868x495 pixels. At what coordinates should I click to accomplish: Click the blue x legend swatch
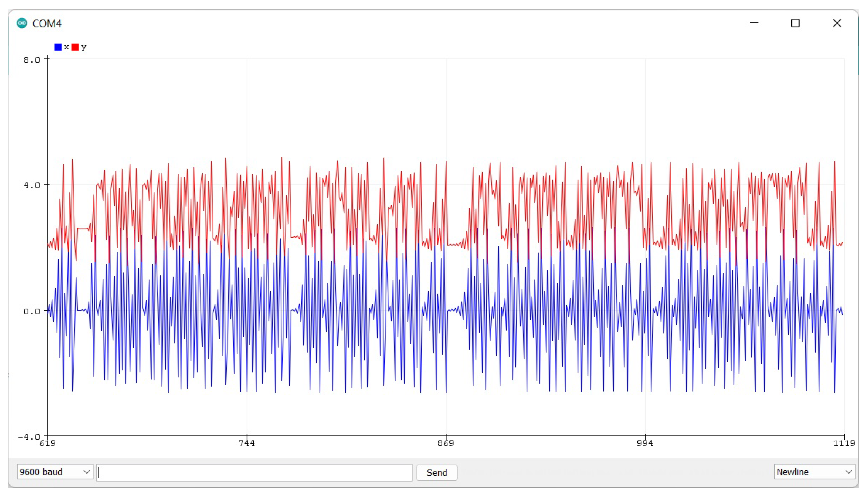58,47
